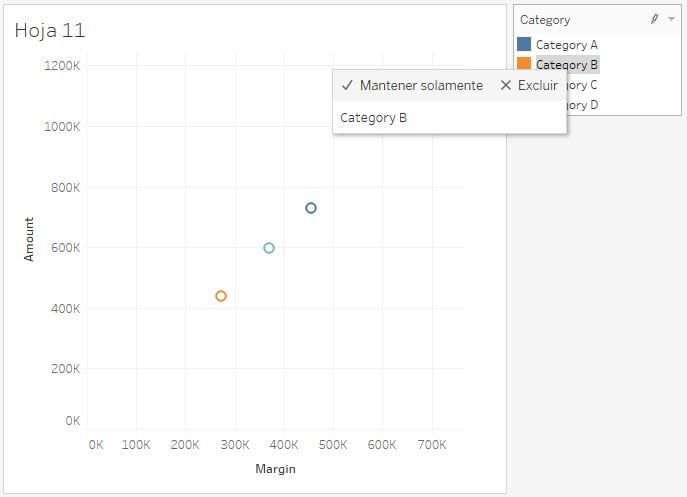Click 'Excluir' in the tooltip
The height and width of the screenshot is (497, 687).
pos(529,86)
